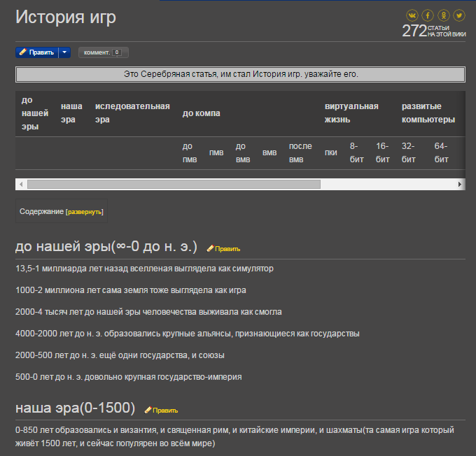Click the table scrollbar left arrow
Image resolution: width=476 pixels, height=456 pixels.
click(21, 184)
